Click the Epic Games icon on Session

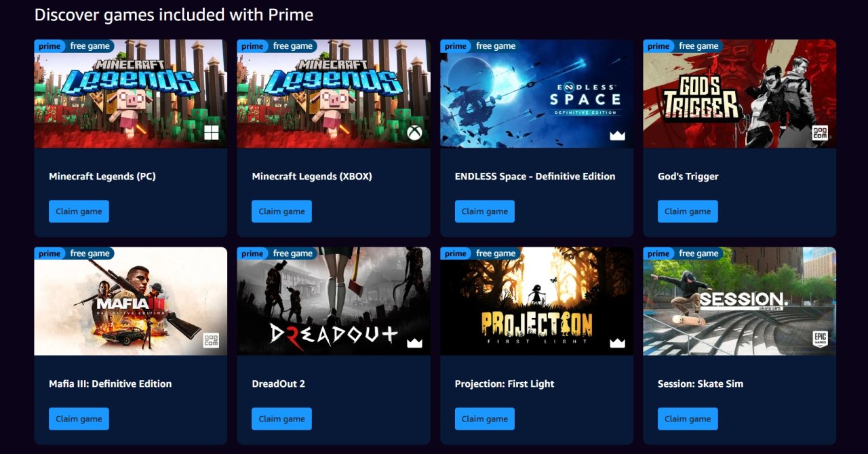coord(820,339)
